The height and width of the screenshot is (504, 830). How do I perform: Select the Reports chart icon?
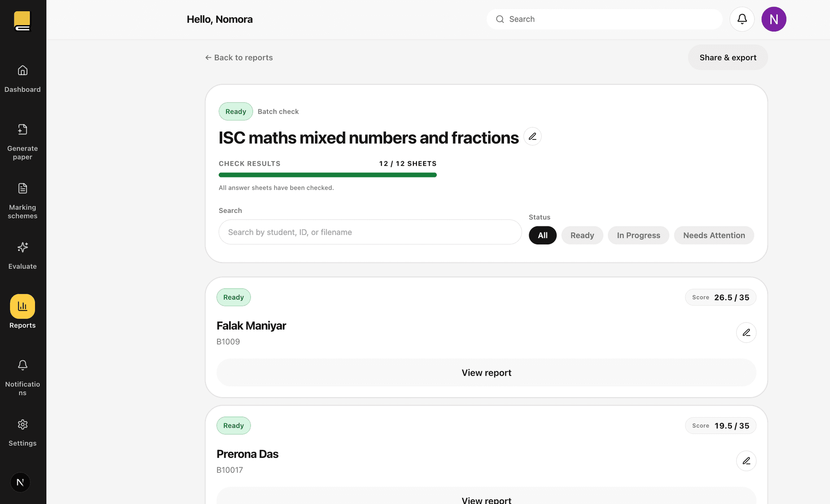point(22,306)
